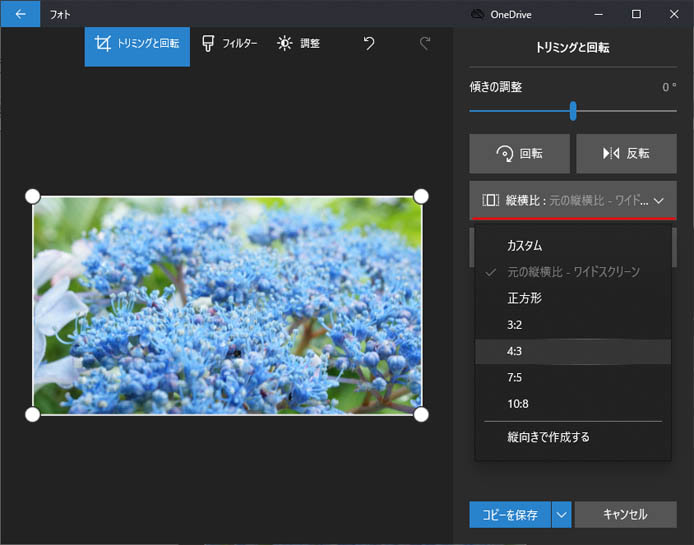Flip image with the 反転 button
This screenshot has width=694, height=545.
626,154
